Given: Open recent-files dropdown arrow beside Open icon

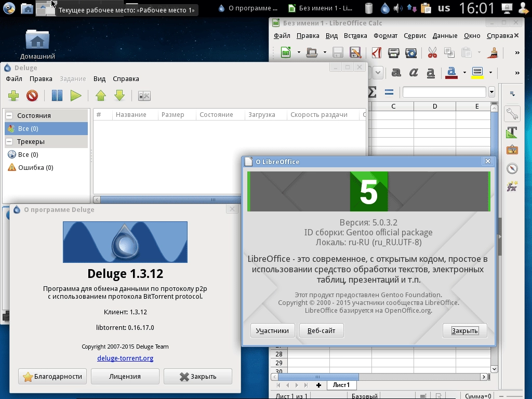Looking at the screenshot, I should pos(325,52).
